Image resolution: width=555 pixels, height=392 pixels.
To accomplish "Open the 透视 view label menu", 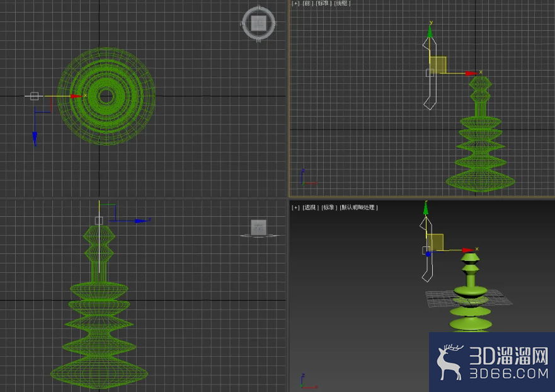I will point(311,207).
